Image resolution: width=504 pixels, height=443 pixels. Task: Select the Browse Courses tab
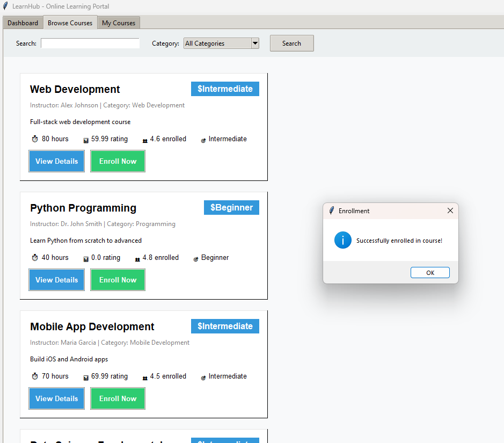coord(70,23)
